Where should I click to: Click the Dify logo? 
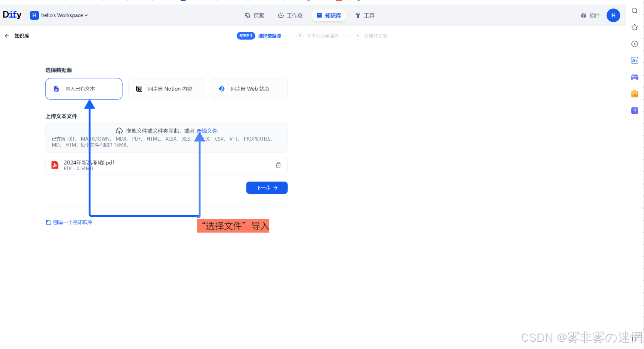click(x=12, y=15)
